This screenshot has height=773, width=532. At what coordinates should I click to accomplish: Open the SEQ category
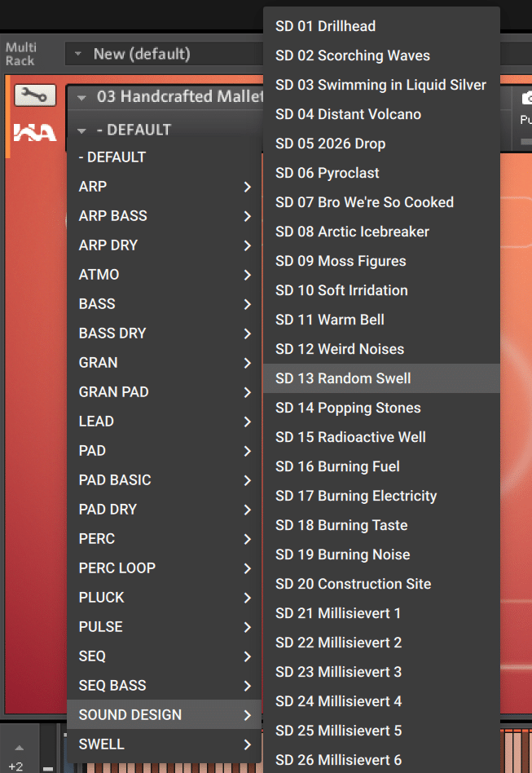164,656
